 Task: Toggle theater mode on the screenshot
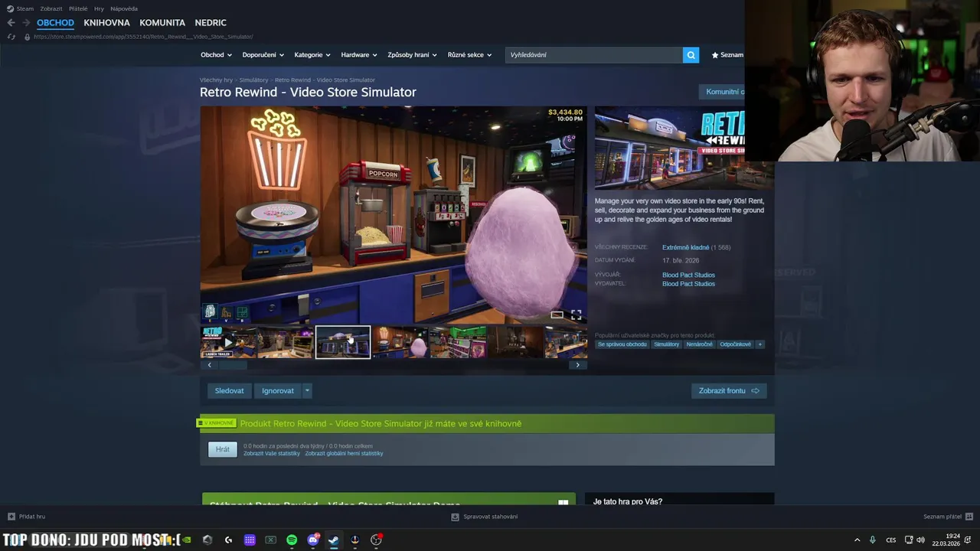[x=557, y=315]
